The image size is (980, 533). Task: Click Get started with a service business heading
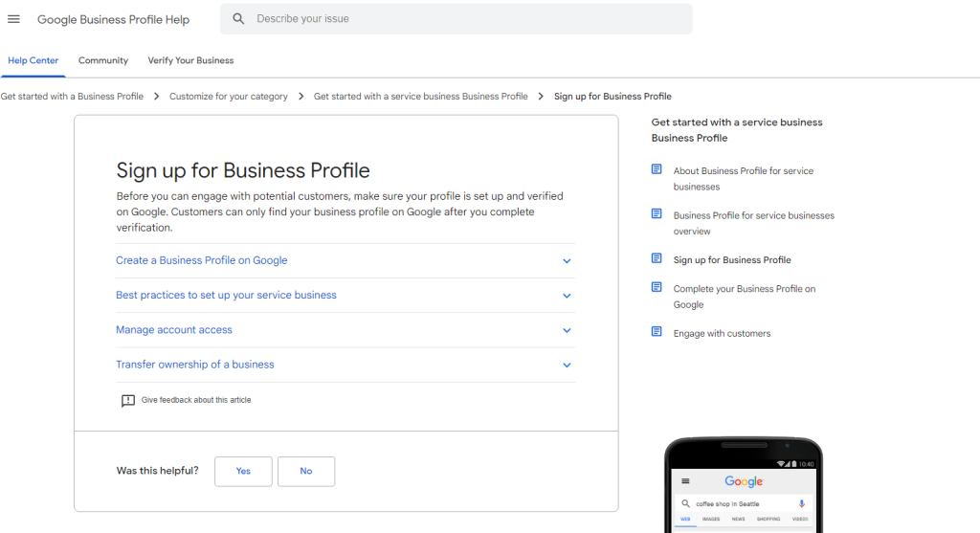[x=737, y=130]
